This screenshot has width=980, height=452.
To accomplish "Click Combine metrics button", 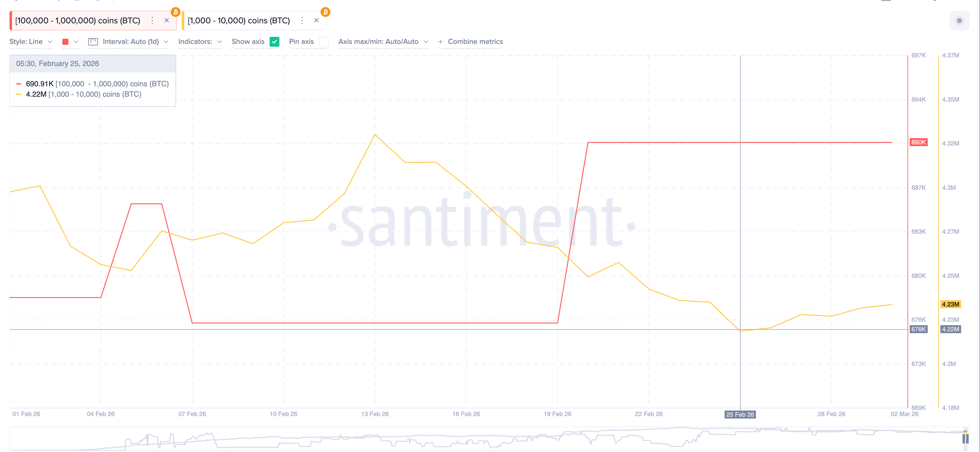I will click(x=471, y=42).
